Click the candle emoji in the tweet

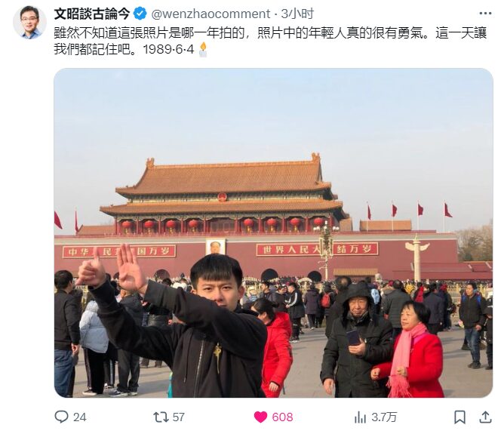pyautogui.click(x=203, y=50)
